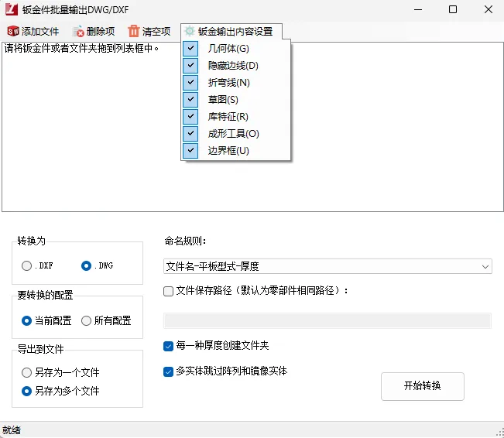Open 钣金输出内容设置 gear menu
This screenshot has height=438, width=504.
click(x=231, y=31)
